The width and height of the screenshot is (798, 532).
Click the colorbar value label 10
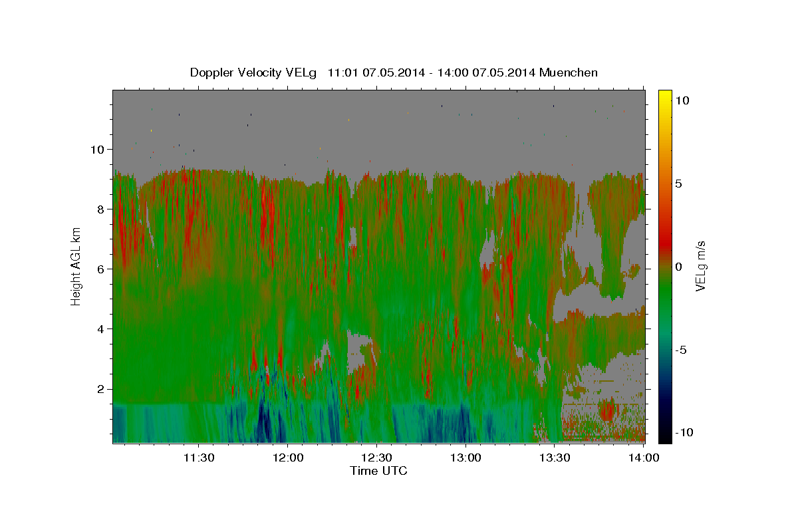682,100
